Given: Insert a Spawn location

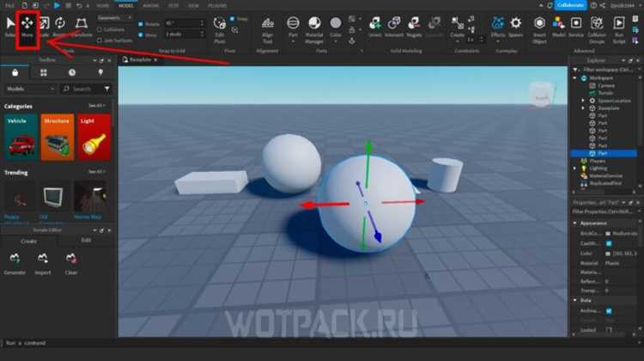Looking at the screenshot, I should pyautogui.click(x=515, y=23).
